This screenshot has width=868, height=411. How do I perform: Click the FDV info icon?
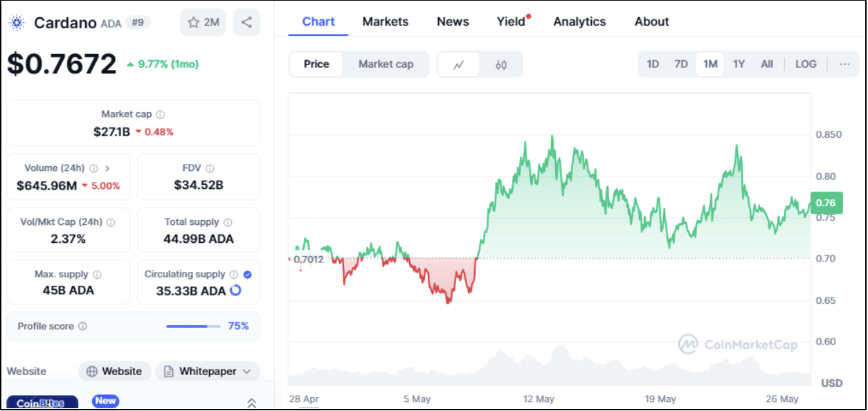click(x=210, y=168)
